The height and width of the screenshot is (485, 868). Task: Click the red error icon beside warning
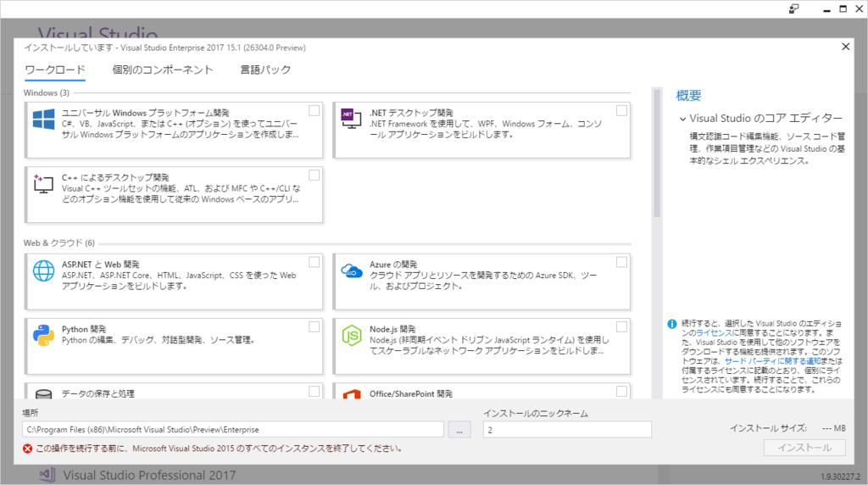27,449
